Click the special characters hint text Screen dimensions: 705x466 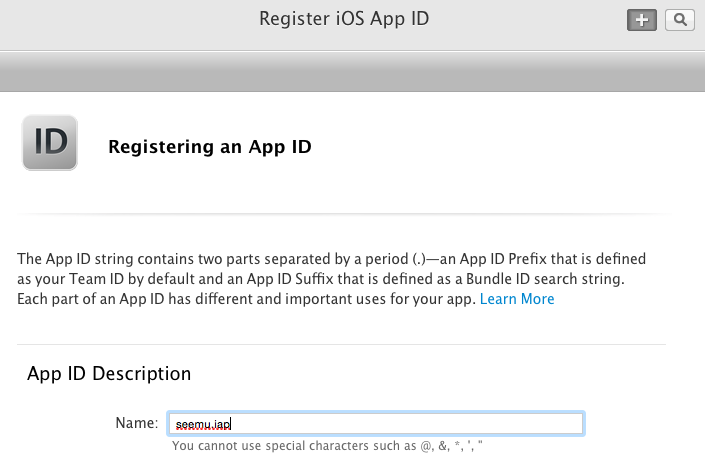pos(327,446)
